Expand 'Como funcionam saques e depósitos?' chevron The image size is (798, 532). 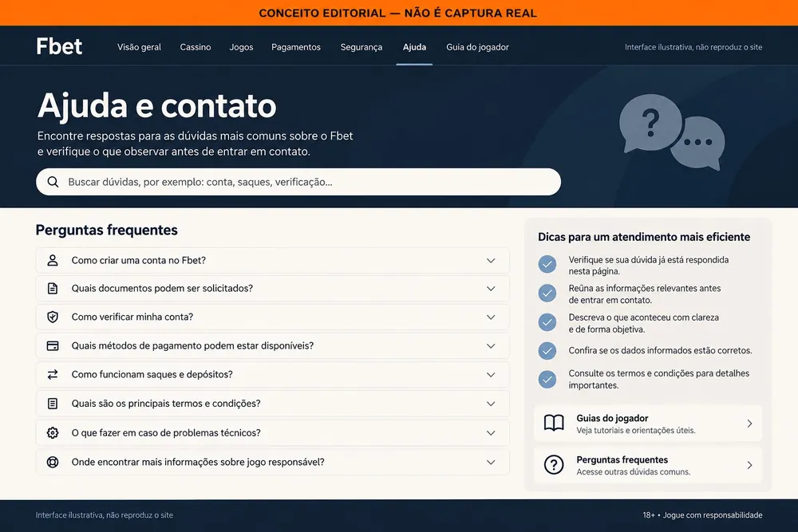(x=491, y=375)
